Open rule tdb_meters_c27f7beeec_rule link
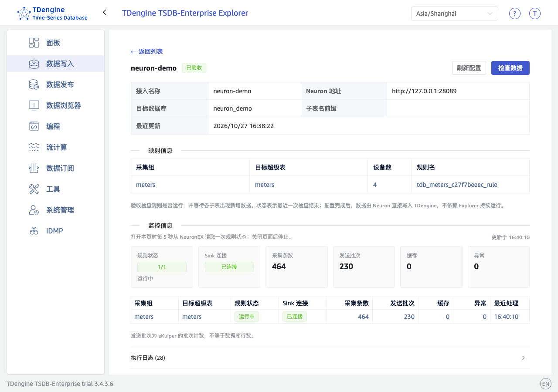The height and width of the screenshot is (392, 558). (457, 185)
